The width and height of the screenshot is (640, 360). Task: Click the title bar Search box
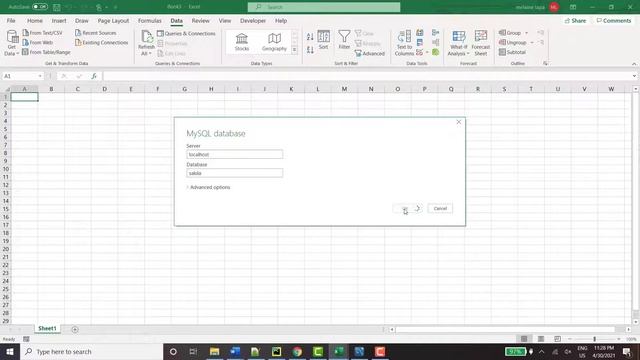[324, 7]
